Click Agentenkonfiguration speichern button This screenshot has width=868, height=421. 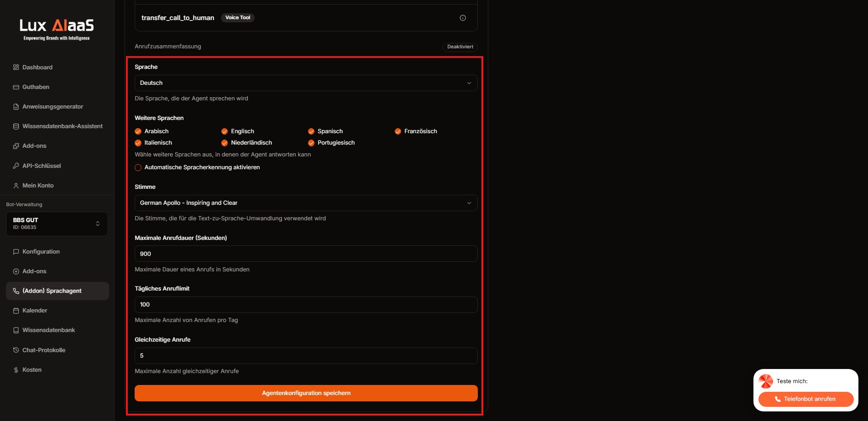pyautogui.click(x=306, y=393)
